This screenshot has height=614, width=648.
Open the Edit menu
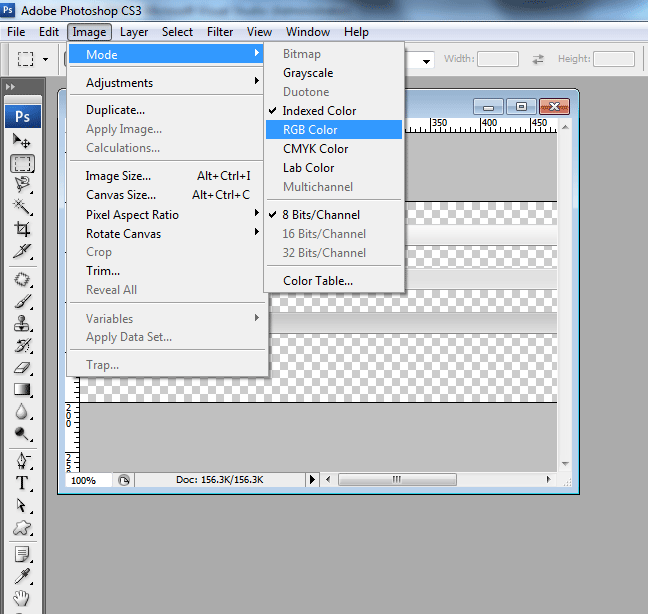49,32
